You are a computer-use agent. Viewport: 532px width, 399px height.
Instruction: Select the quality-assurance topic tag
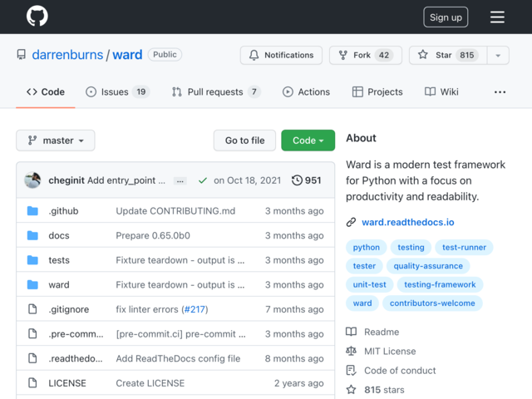pos(428,266)
